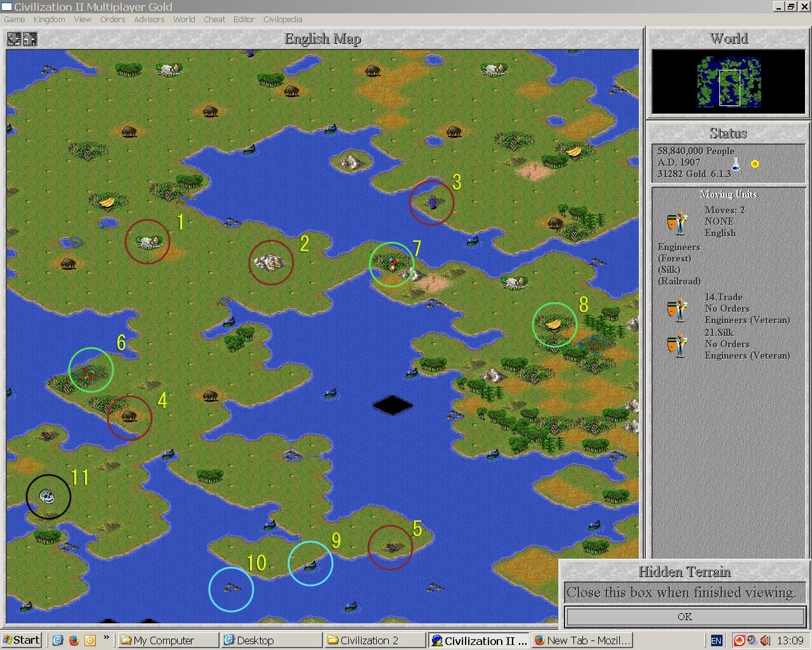Screen dimensions: 812x650
Task: Open the Kingdom menu
Action: [49, 19]
